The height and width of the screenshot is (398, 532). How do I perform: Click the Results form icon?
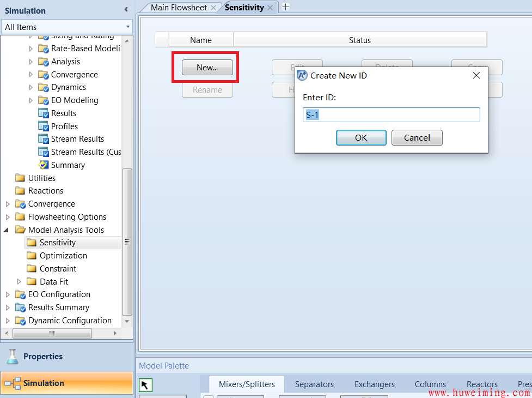(44, 113)
